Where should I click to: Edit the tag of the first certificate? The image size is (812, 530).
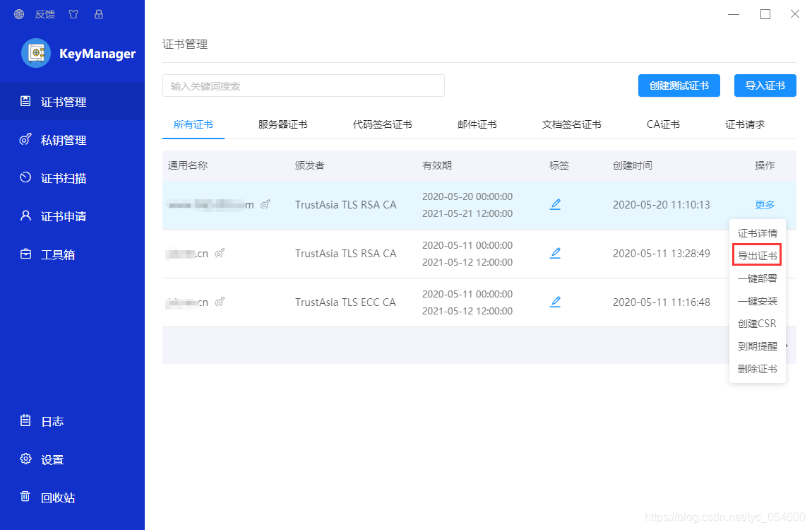pyautogui.click(x=556, y=204)
